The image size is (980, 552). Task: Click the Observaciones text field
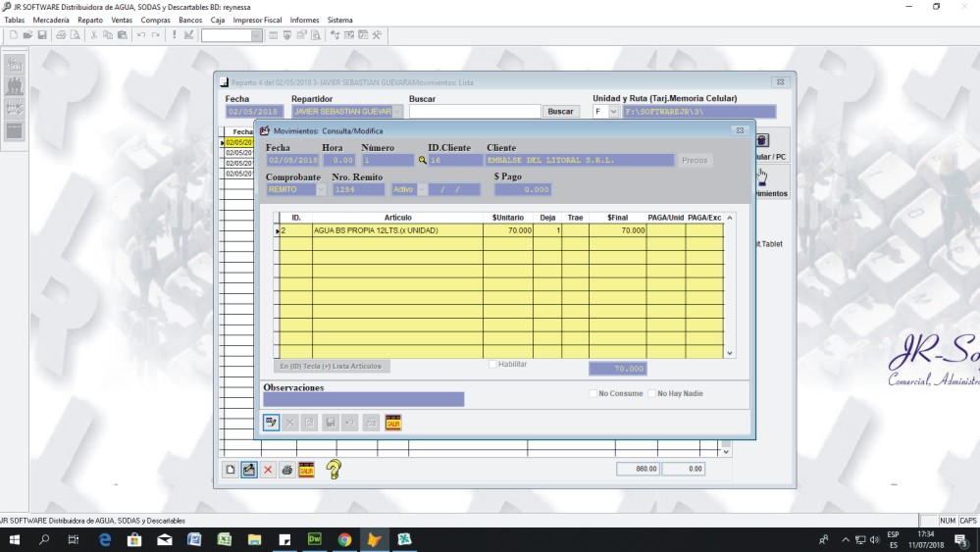pos(364,400)
